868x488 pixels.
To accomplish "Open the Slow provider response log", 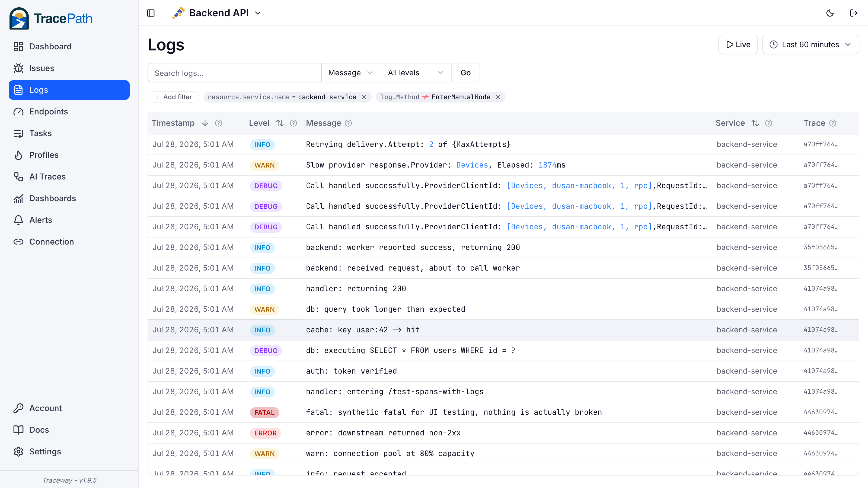I will tap(503, 165).
